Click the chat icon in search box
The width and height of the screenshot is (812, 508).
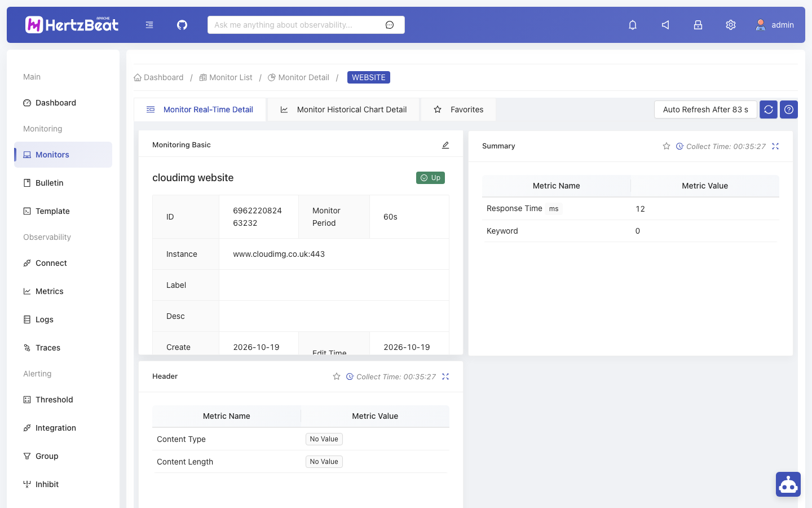pos(390,25)
